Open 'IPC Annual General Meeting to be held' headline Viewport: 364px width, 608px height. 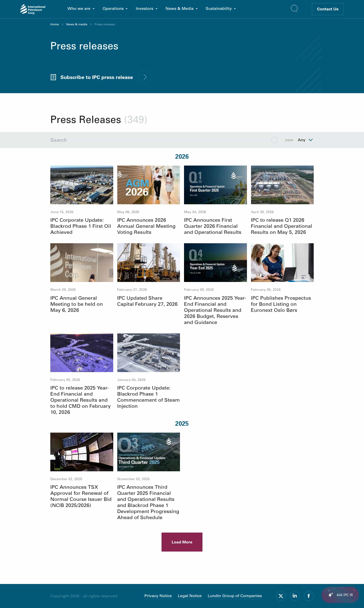click(77, 304)
